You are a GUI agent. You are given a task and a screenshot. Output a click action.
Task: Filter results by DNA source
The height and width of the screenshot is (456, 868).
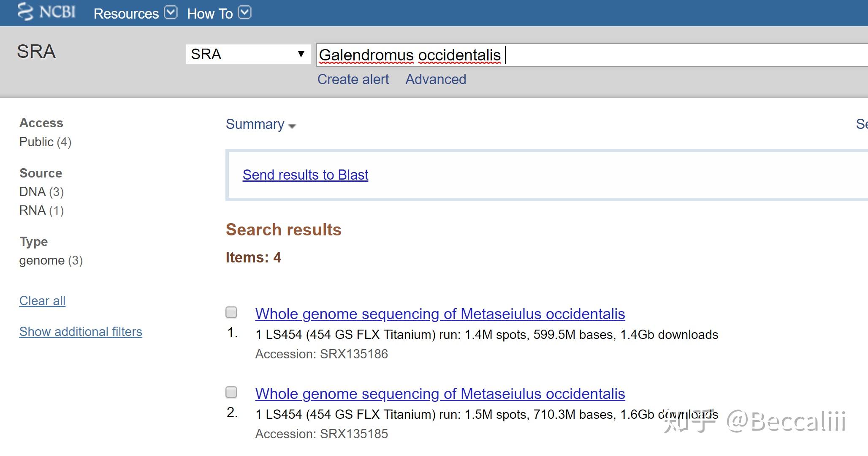click(x=41, y=192)
